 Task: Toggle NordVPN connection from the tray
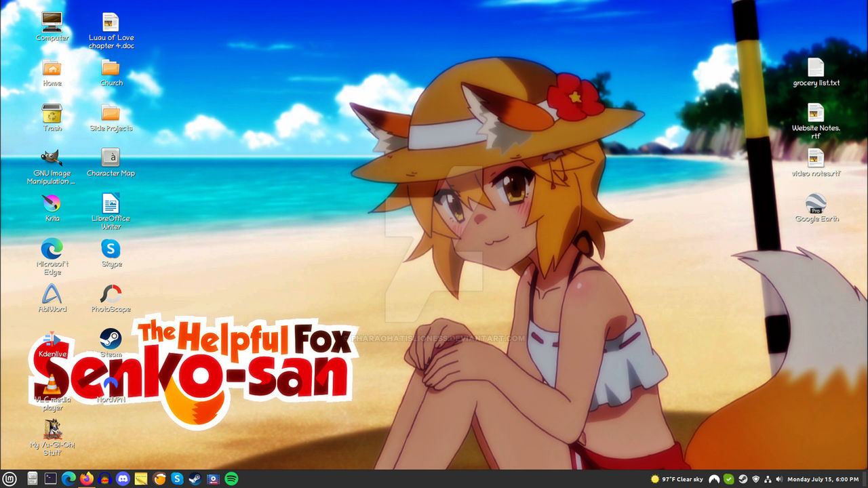[x=714, y=479]
